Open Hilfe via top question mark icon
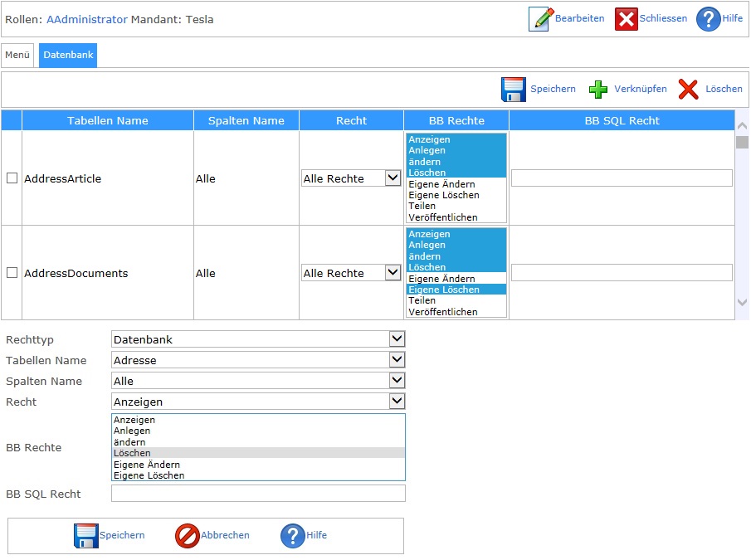Viewport: 751px width, 560px height. pos(708,19)
